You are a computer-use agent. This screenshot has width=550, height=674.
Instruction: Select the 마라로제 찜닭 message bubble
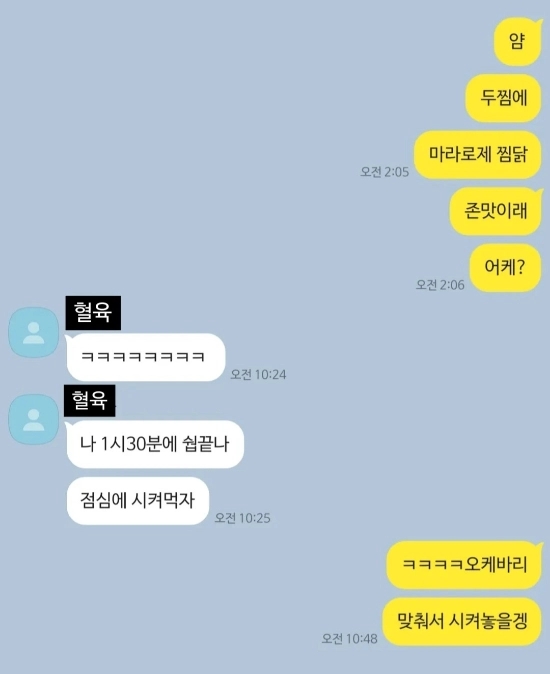pos(477,154)
